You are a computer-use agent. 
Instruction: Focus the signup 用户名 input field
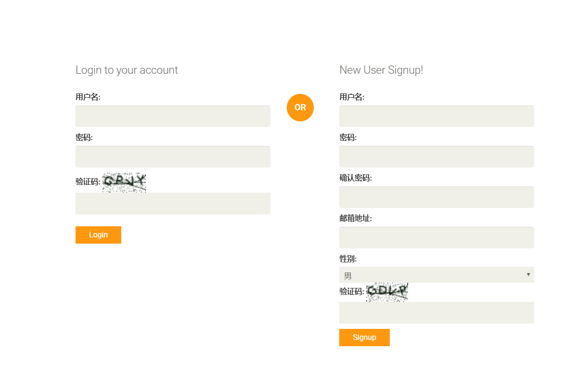click(x=436, y=117)
